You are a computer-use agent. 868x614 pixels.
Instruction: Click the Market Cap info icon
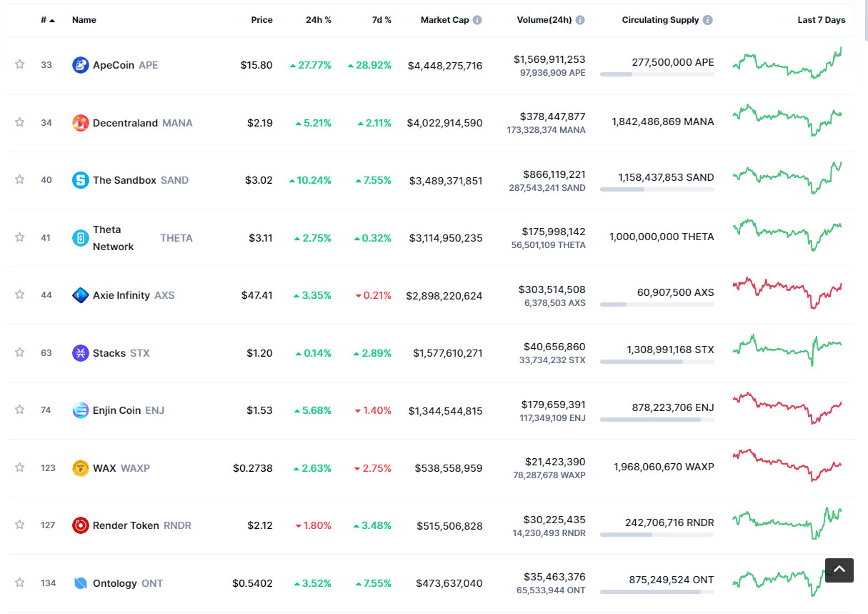point(477,20)
